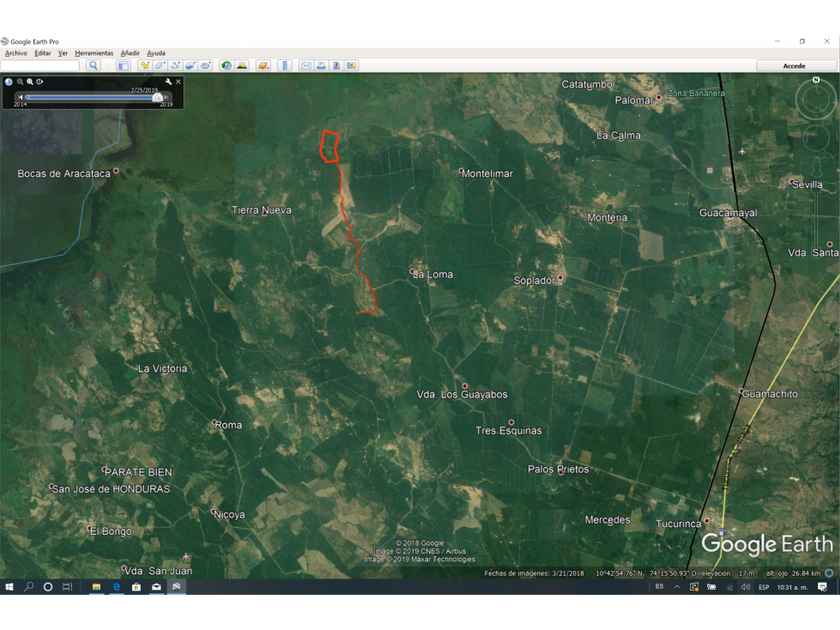This screenshot has height=630, width=840.
Task: Open the notification center icon
Action: tap(822, 587)
